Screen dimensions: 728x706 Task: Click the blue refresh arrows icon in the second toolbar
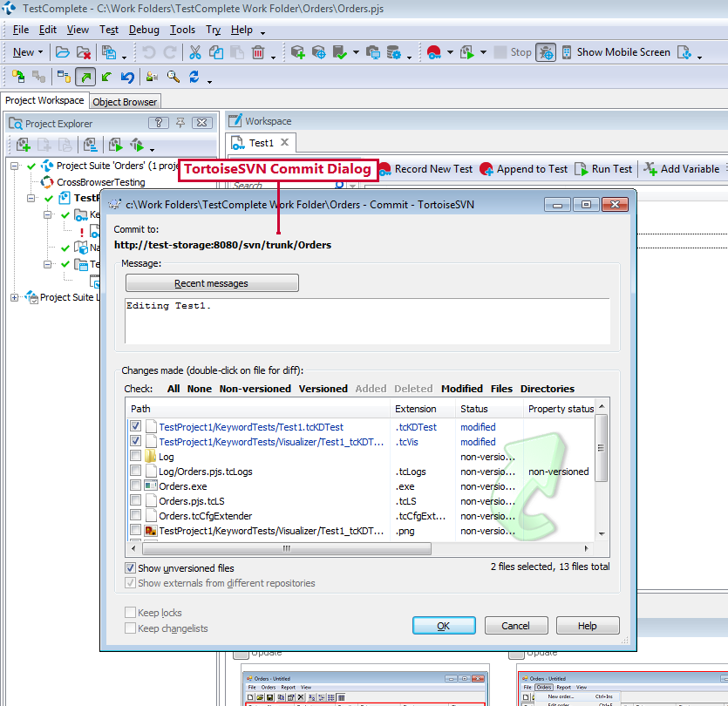coord(194,77)
